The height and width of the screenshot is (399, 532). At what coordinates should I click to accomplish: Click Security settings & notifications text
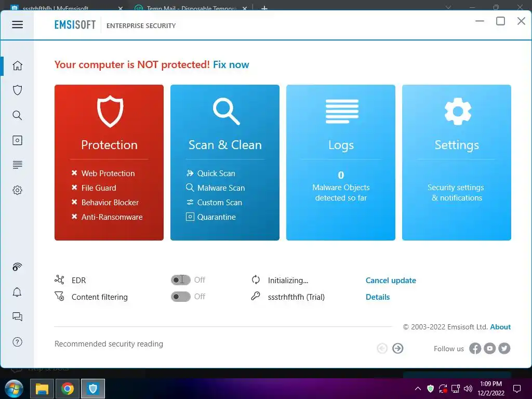point(456,192)
